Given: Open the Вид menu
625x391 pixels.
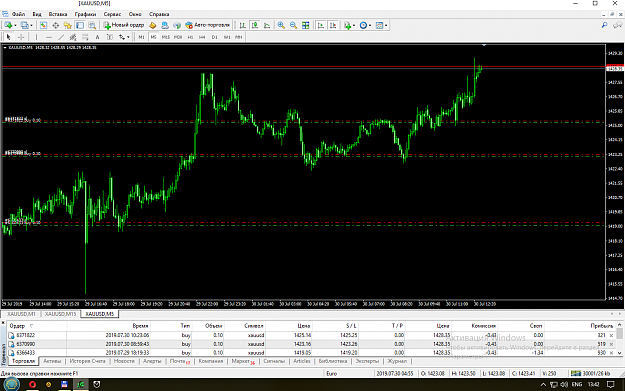Looking at the screenshot, I should click(x=37, y=14).
